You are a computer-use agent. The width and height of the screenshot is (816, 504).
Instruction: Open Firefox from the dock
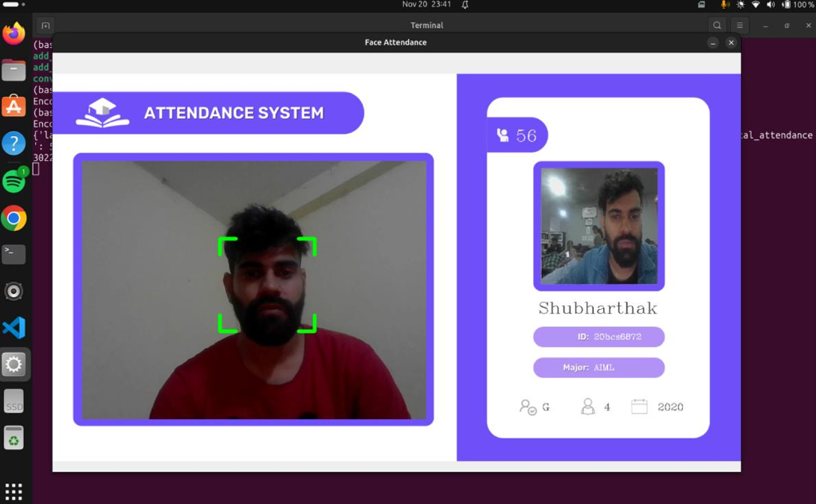click(x=14, y=33)
